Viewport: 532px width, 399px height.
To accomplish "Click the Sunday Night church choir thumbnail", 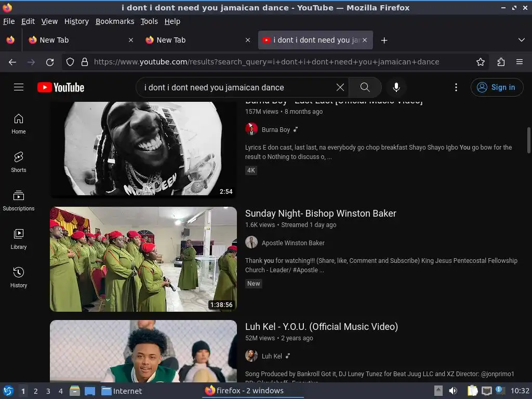I will pos(143,259).
